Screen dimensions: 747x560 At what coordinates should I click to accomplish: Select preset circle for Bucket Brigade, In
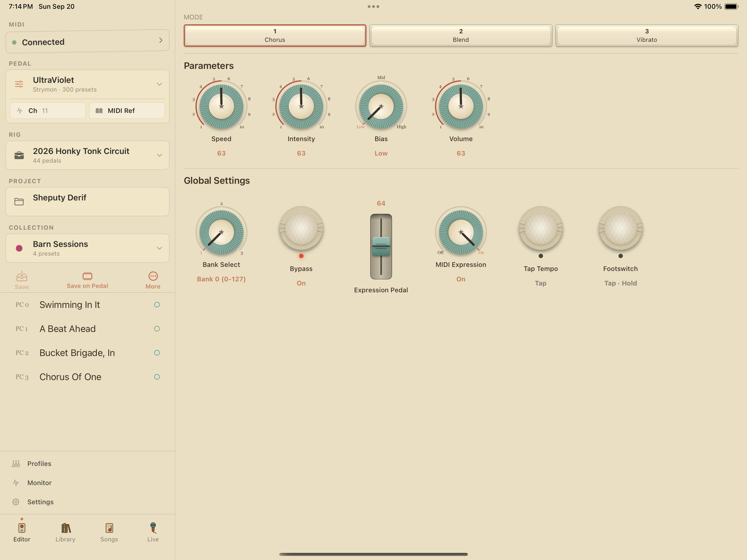click(157, 353)
